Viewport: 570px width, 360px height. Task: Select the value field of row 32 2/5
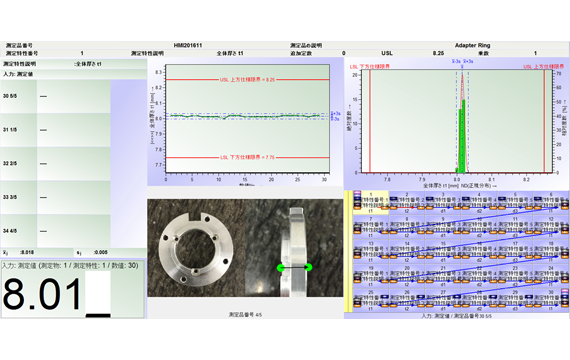tap(73, 164)
